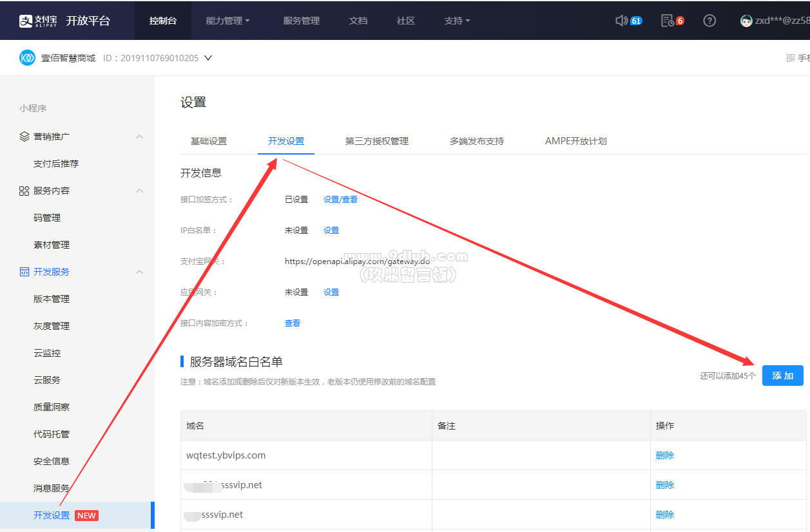Switch to the 第三方授权管理 tab

pyautogui.click(x=377, y=141)
